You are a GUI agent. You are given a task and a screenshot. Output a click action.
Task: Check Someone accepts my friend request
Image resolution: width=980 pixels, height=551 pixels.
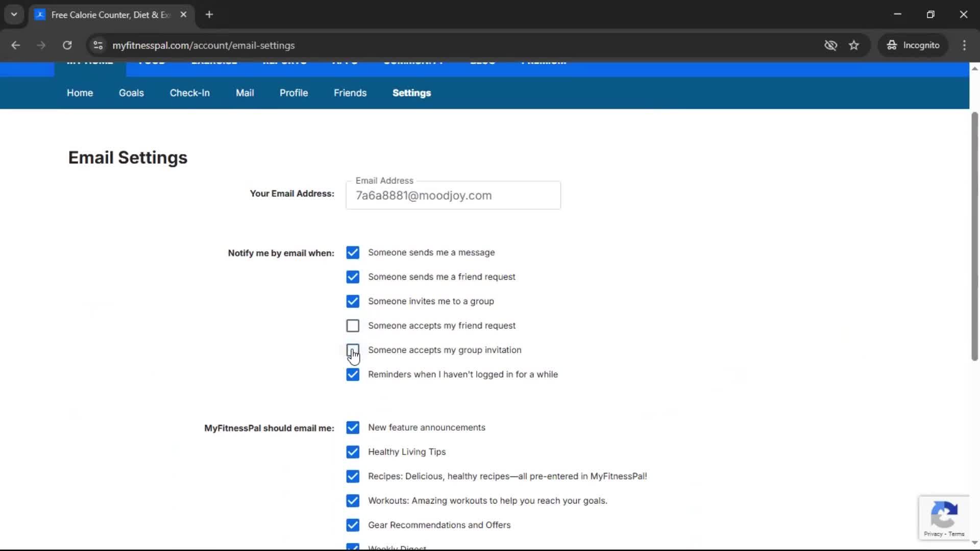coord(353,325)
